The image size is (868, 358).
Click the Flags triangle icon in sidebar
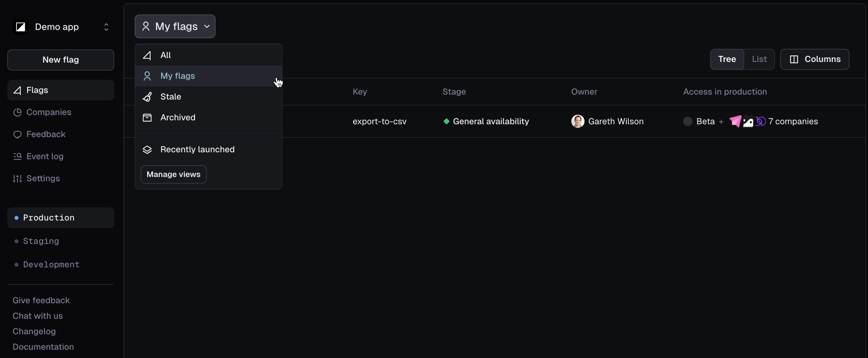pos(17,90)
